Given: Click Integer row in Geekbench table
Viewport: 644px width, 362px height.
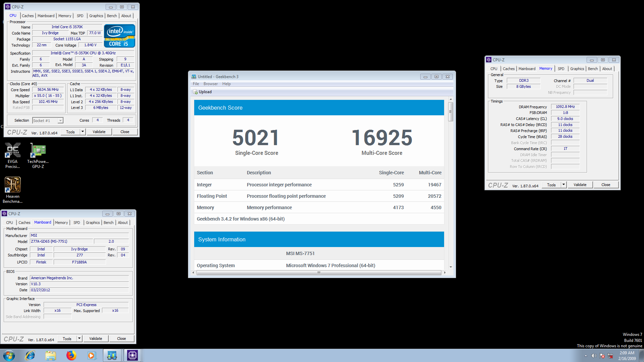Looking at the screenshot, I should [x=319, y=185].
